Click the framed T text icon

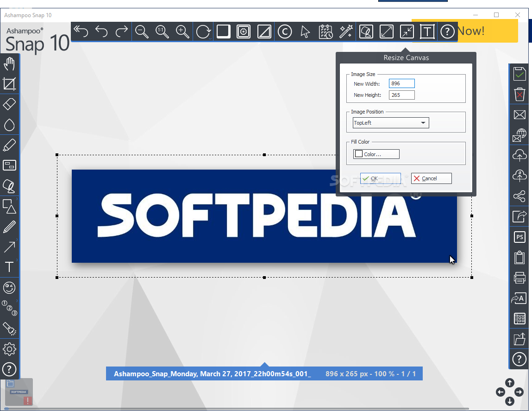427,32
